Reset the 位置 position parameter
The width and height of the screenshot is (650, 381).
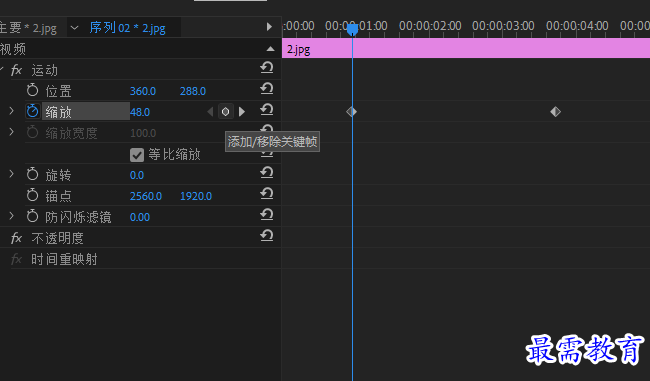[x=267, y=89]
